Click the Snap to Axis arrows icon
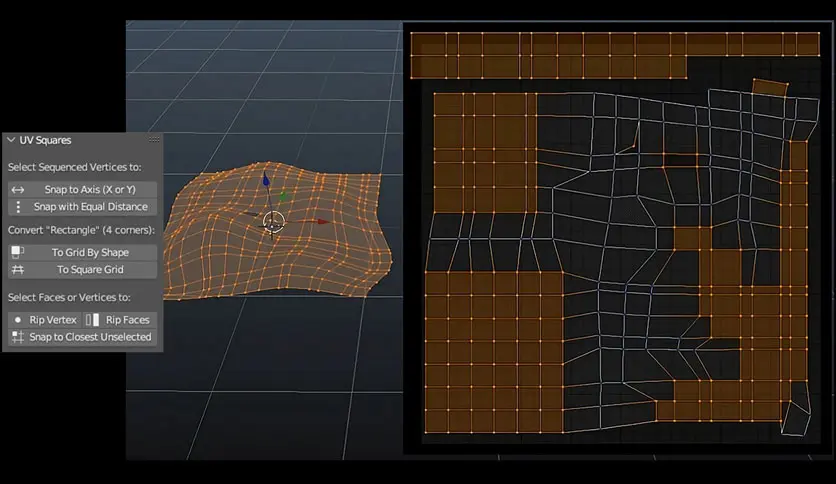Screen dimensions: 836x484 [18, 190]
